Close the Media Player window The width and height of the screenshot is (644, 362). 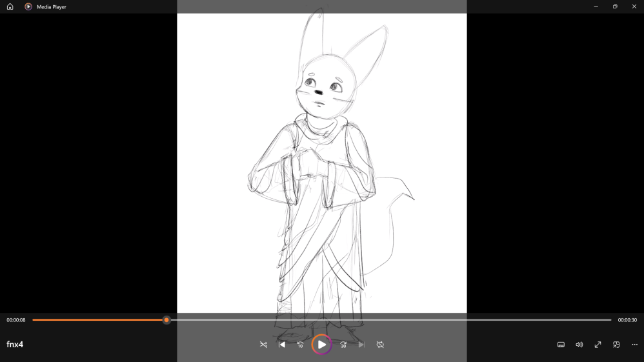(634, 6)
